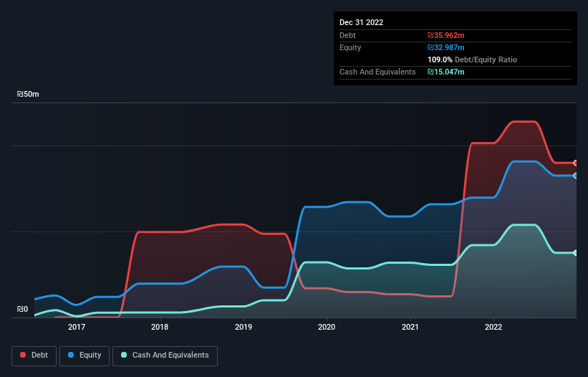
Task: Click the 2022 x-axis label
Action: pyautogui.click(x=493, y=327)
